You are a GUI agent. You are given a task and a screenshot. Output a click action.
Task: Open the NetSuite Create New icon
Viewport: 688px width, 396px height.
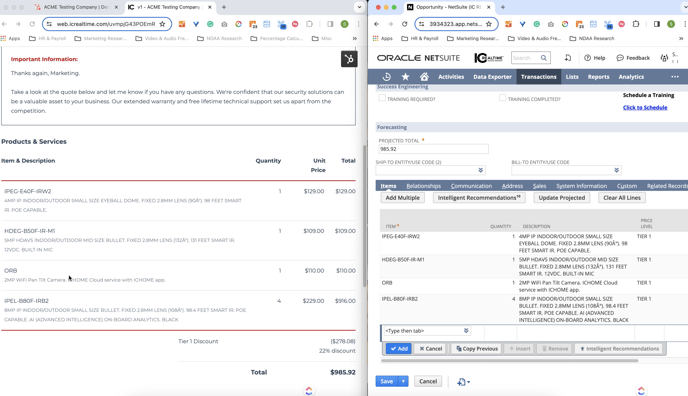tap(567, 58)
